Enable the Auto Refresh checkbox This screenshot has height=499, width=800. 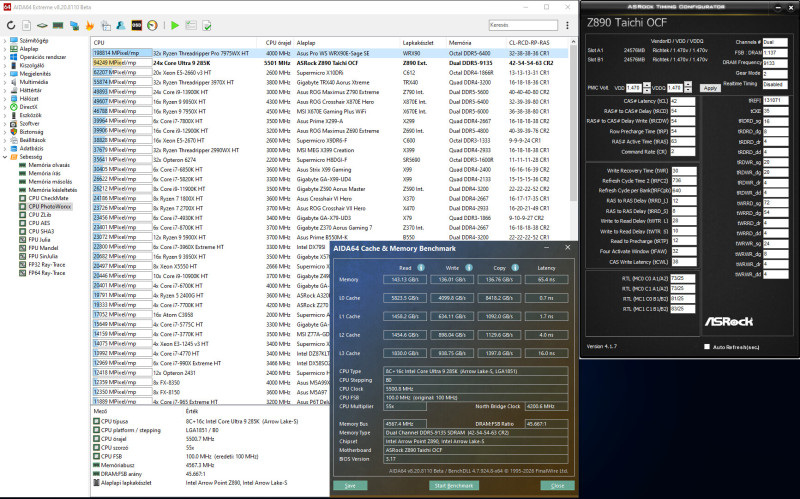click(708, 346)
